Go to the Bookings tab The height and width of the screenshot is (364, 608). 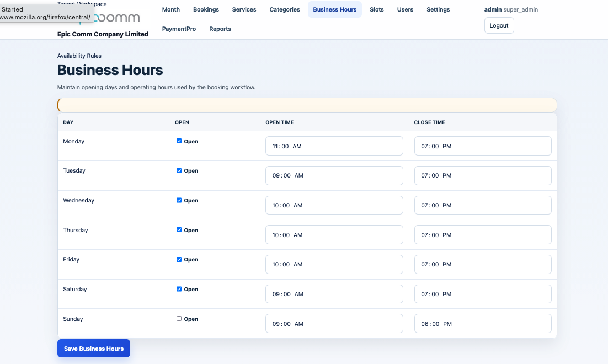point(206,9)
